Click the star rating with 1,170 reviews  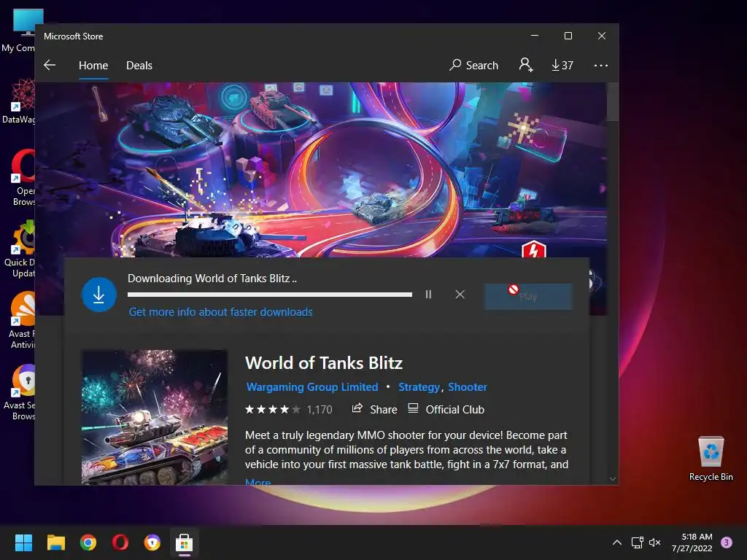(288, 410)
